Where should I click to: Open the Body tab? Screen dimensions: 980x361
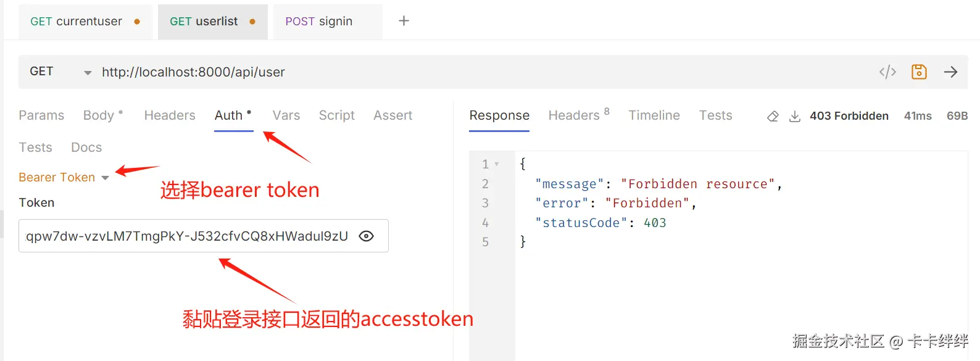[x=99, y=115]
